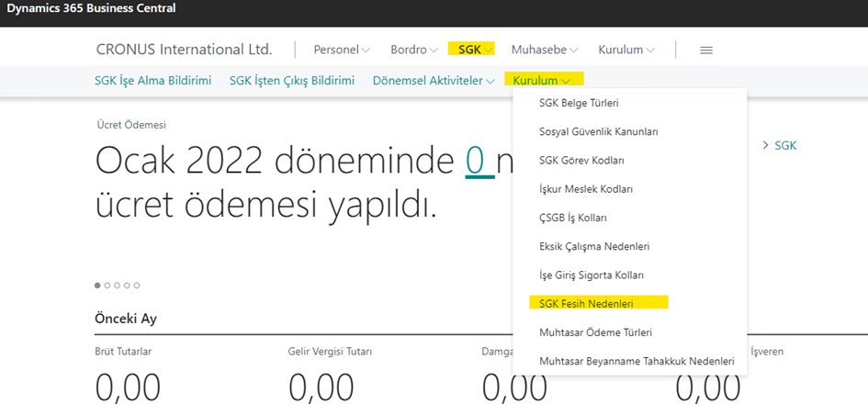868x404 pixels.
Task: Click the Ücret Ödemesi label
Action: pyautogui.click(x=130, y=125)
